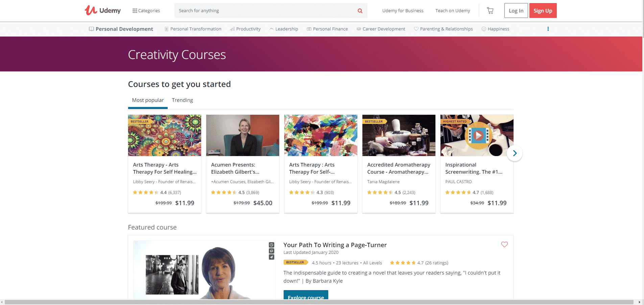Screen dimensions: 644x305
Task: Open Acumen Presents: Elizabeth Gilbert's title
Action: [x=235, y=168]
